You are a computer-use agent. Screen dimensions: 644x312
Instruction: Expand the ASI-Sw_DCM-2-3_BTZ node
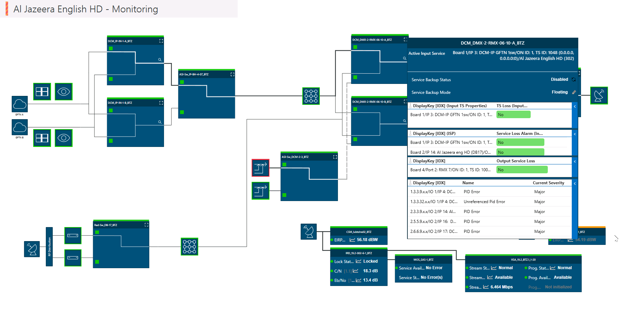(335, 157)
